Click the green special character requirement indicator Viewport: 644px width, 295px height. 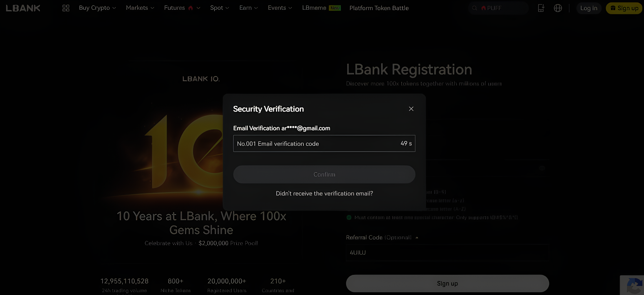pos(349,217)
